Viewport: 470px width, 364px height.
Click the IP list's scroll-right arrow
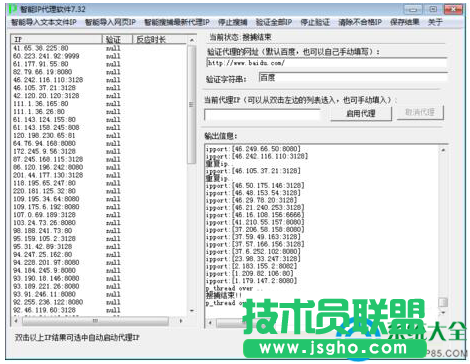[x=181, y=321]
